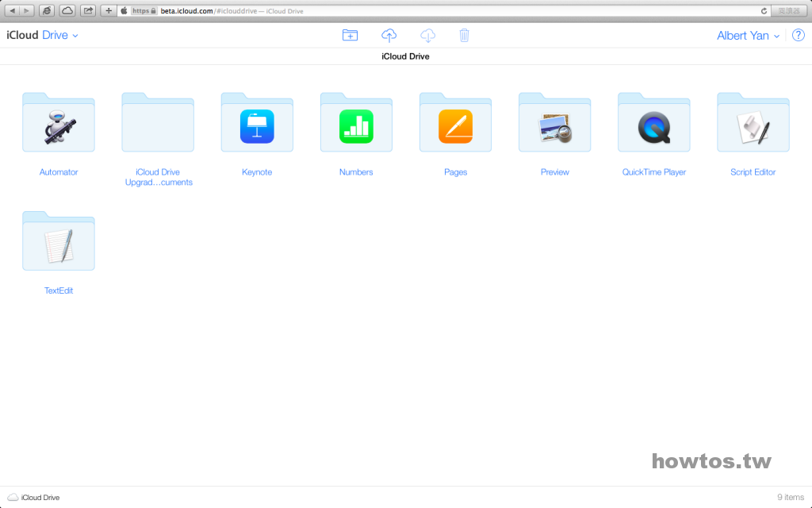Open the QuickTime Player folder
The width and height of the screenshot is (812, 508).
[654, 122]
